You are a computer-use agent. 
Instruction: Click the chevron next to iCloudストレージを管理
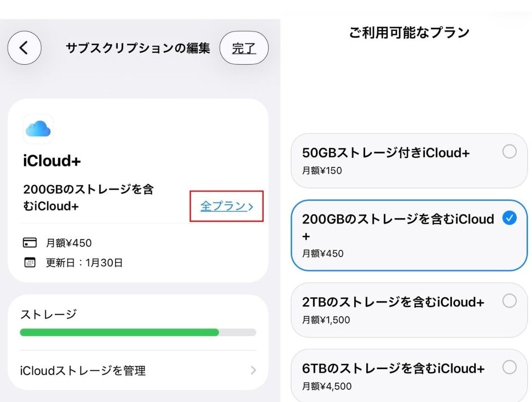click(x=254, y=371)
